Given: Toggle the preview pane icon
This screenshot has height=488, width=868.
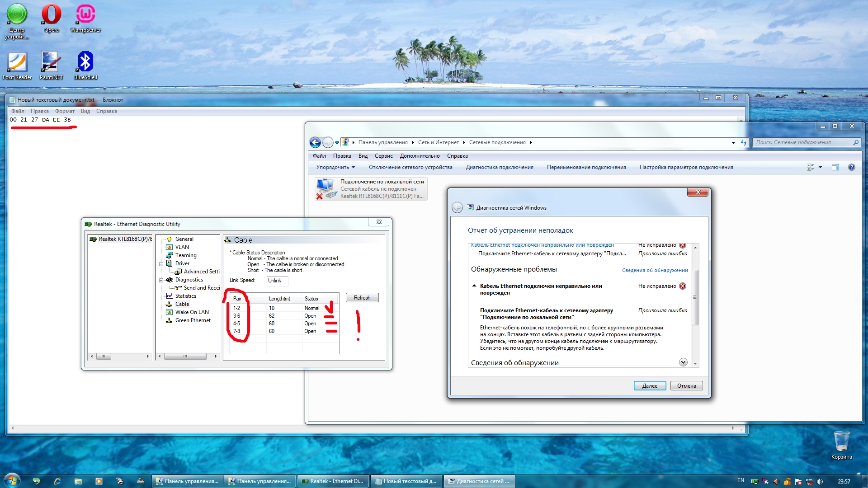Looking at the screenshot, I should 835,167.
